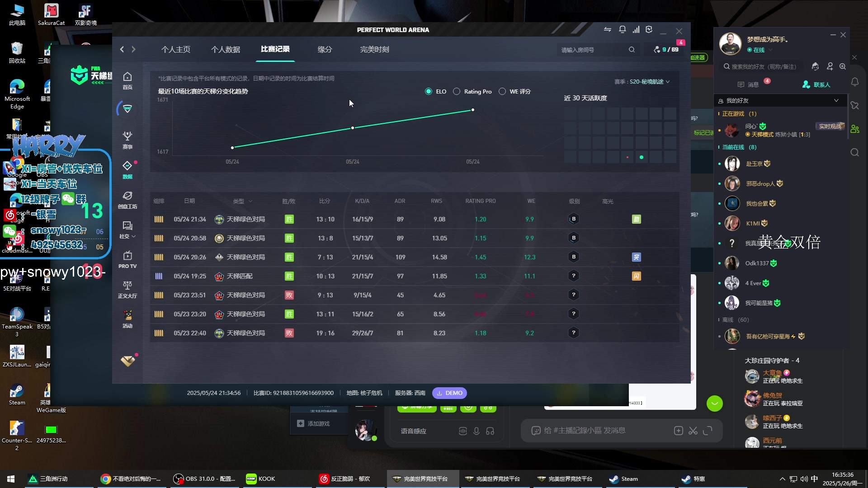Switch to the 完美时刻 tab
Image resolution: width=868 pixels, height=488 pixels.
[x=374, y=49]
